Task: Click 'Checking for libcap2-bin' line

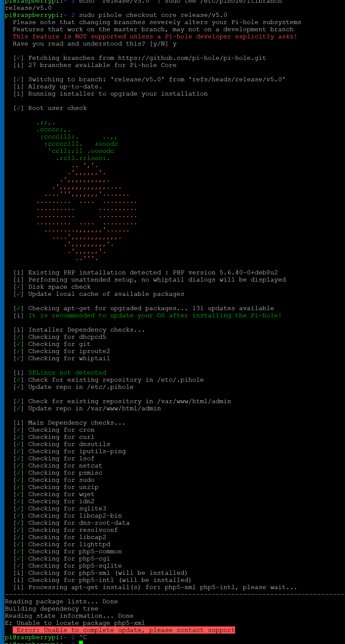Action: pyautogui.click(x=68, y=516)
